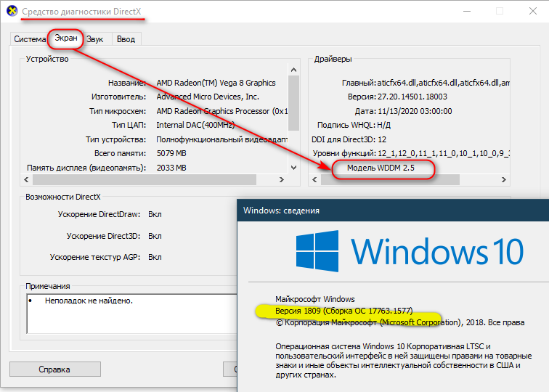Select the Ввод tab

(126, 39)
